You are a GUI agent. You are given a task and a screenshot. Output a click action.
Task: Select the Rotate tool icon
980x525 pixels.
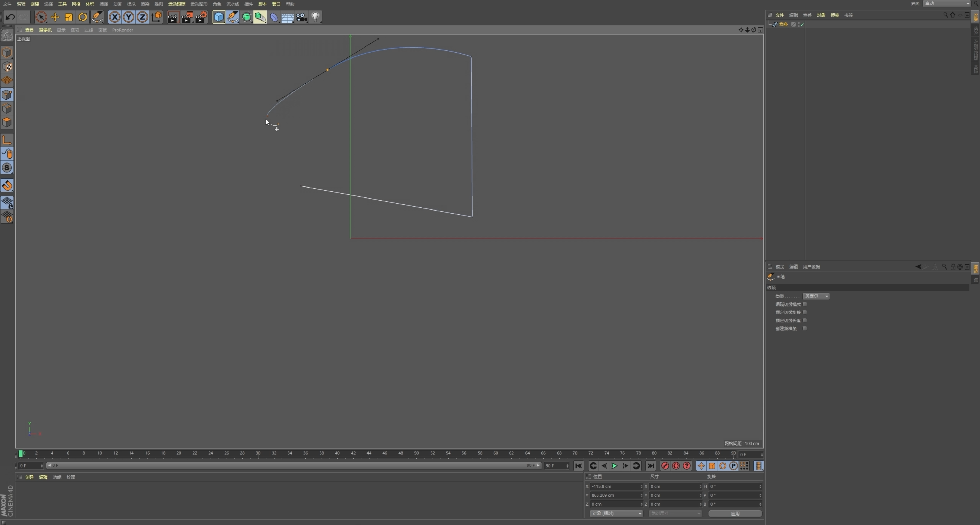coord(82,17)
